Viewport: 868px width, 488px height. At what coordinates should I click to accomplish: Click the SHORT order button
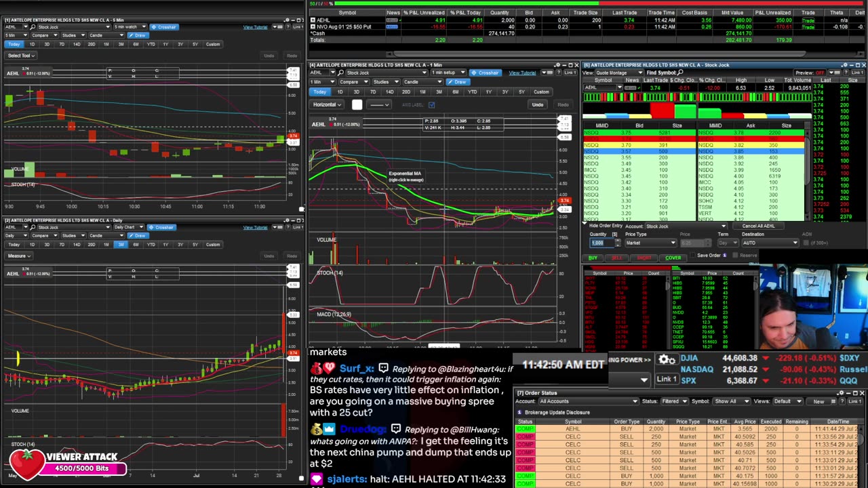point(644,258)
